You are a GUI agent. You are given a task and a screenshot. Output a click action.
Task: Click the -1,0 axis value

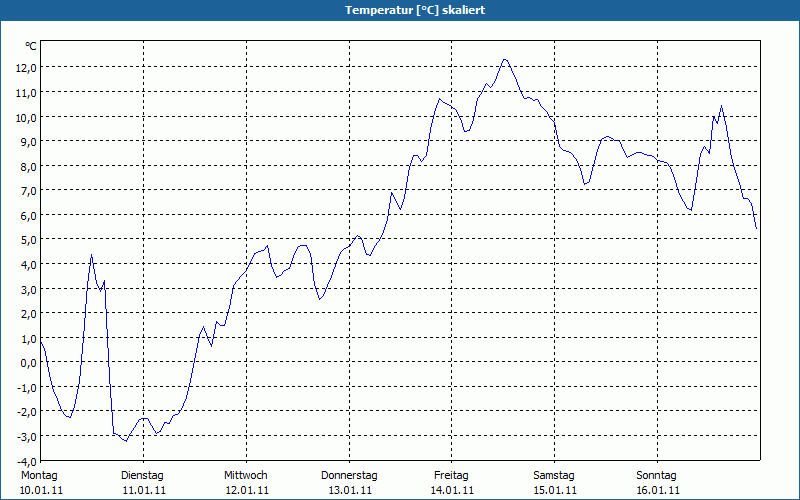coord(27,387)
